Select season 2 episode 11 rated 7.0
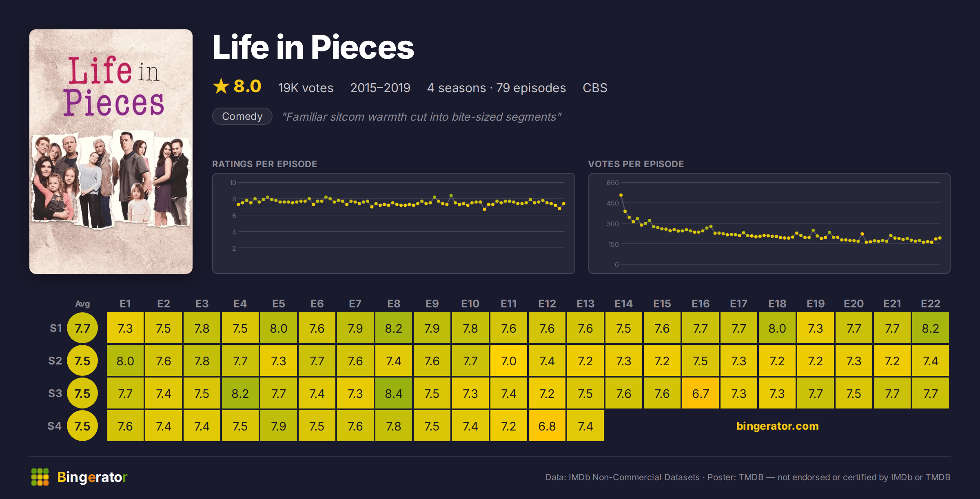The height and width of the screenshot is (499, 980). point(509,361)
